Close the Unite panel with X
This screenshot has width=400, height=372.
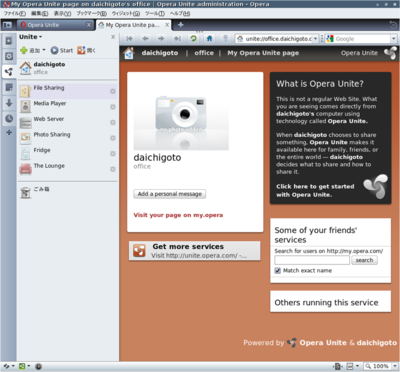coord(113,37)
